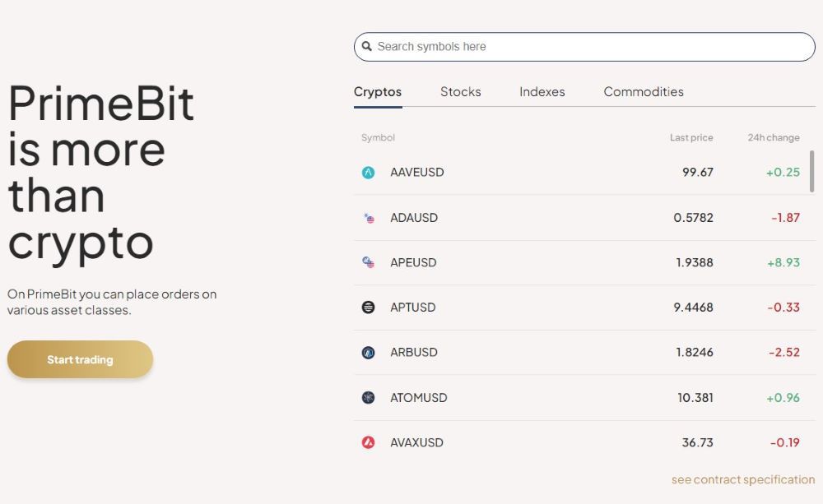Click the Start trading button

click(x=80, y=359)
